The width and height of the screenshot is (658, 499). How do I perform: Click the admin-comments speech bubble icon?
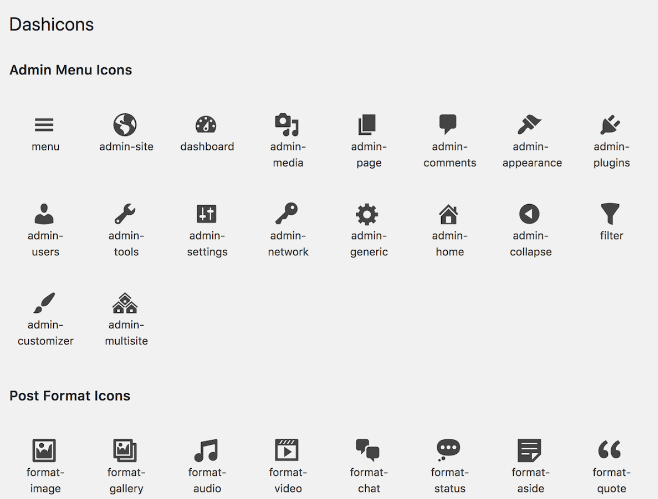449,125
